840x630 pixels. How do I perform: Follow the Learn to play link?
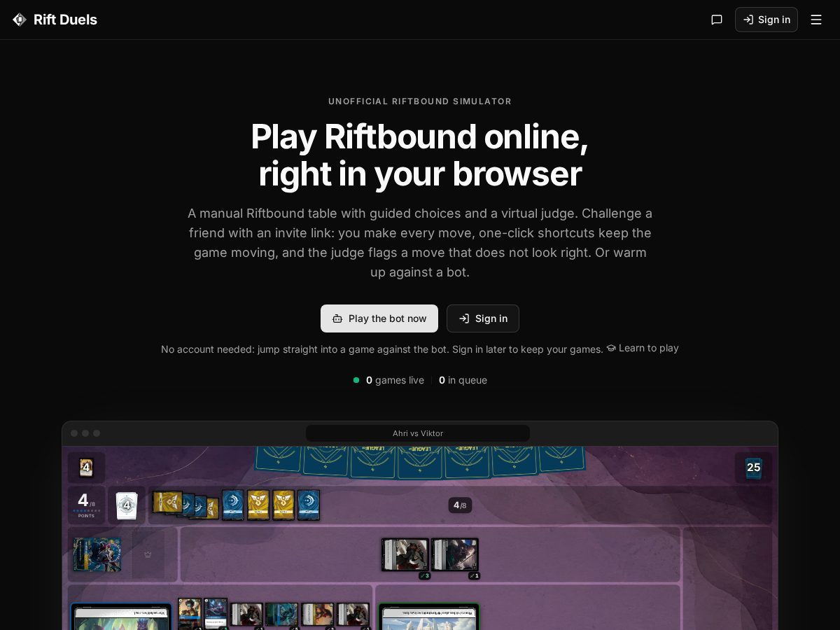pyautogui.click(x=643, y=348)
